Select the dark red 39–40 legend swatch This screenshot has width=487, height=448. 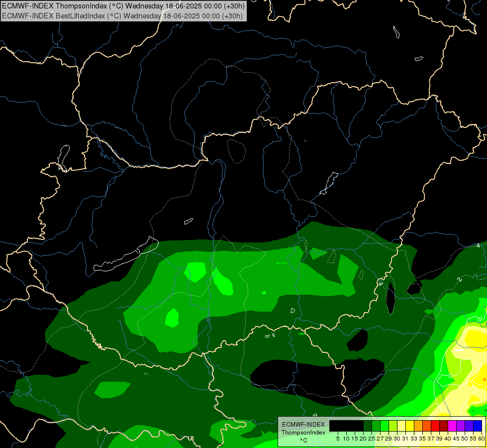(444, 426)
